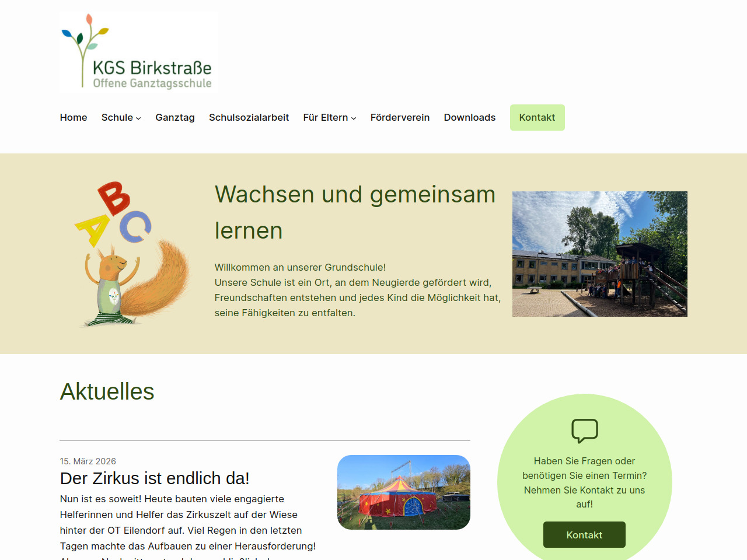Expand the Schule submenu chevron
747x560 pixels.
pos(138,118)
